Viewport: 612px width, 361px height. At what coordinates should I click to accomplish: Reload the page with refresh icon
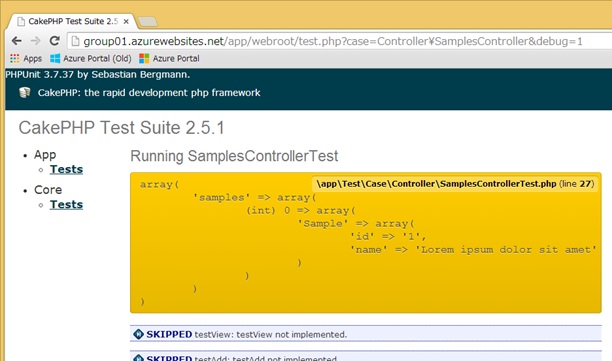coord(55,41)
